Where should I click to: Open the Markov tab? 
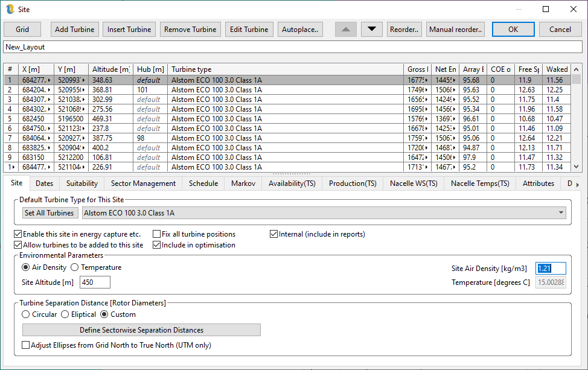pyautogui.click(x=243, y=183)
